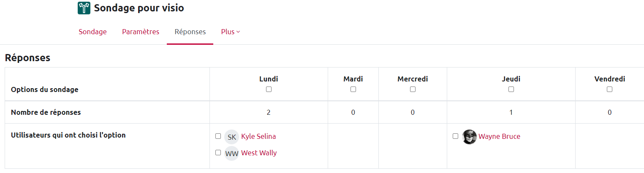This screenshot has height=173, width=644.
Task: Expand the Plus dropdown menu
Action: [231, 32]
